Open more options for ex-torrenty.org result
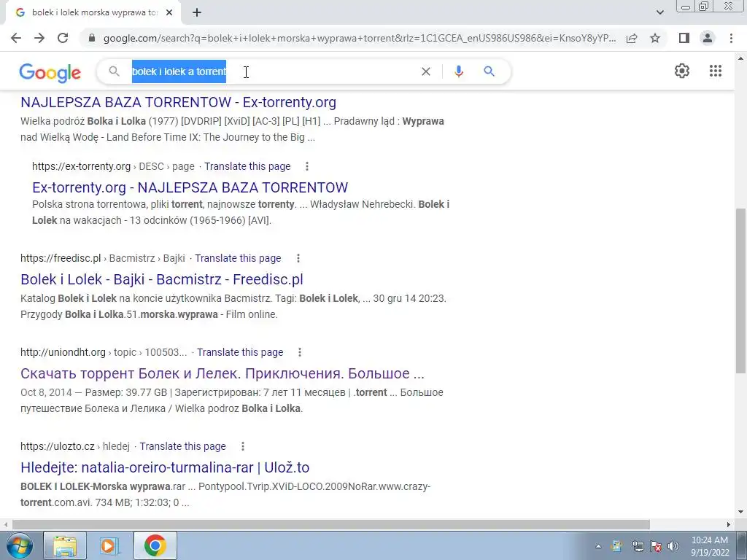The height and width of the screenshot is (560, 747). tap(307, 166)
